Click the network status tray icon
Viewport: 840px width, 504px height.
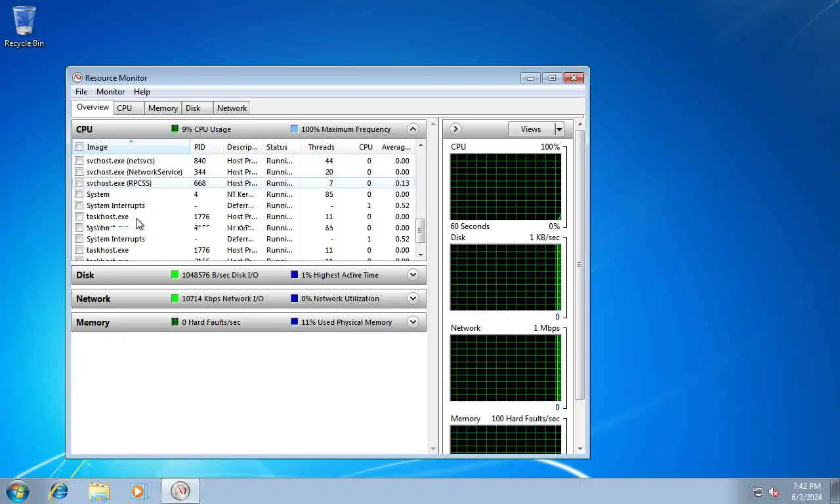[758, 492]
